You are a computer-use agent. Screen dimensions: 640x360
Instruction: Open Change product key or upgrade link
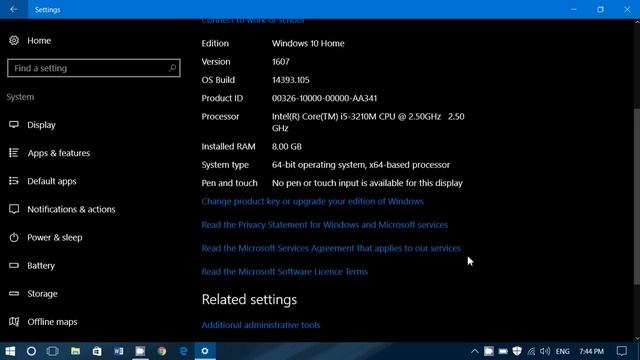point(312,202)
